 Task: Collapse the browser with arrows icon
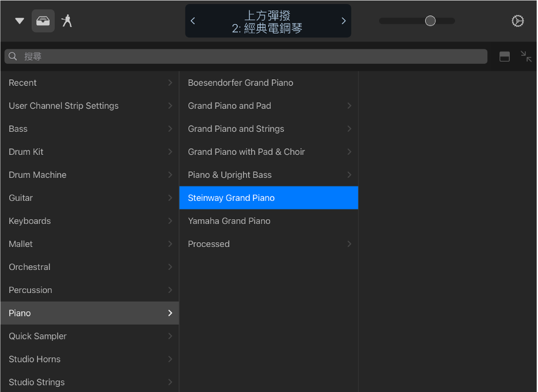pos(526,56)
